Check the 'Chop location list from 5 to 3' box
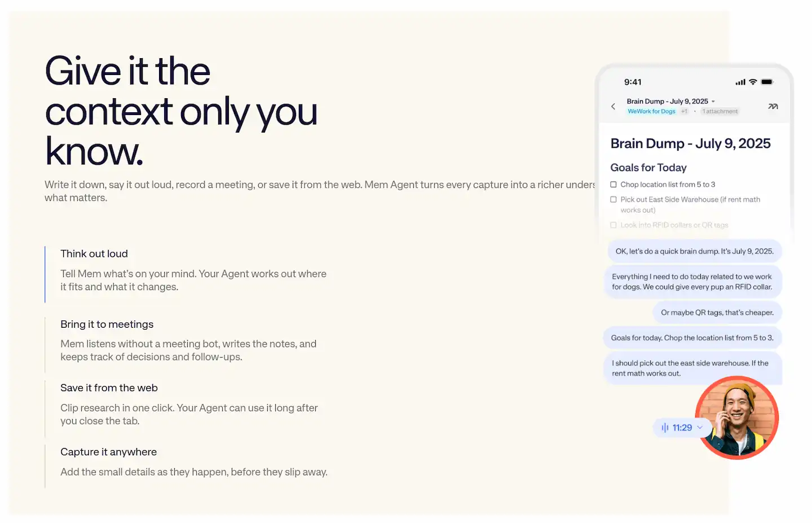Screen dimensions: 812x523 pyautogui.click(x=614, y=184)
